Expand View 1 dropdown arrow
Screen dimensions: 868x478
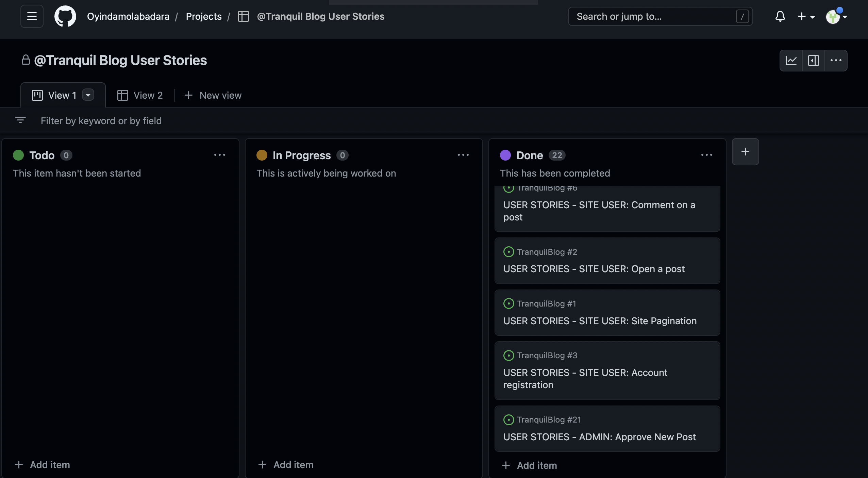[88, 95]
